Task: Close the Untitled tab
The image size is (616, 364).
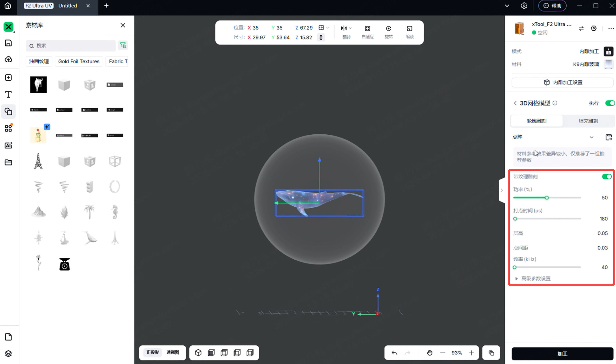Action: [88, 6]
